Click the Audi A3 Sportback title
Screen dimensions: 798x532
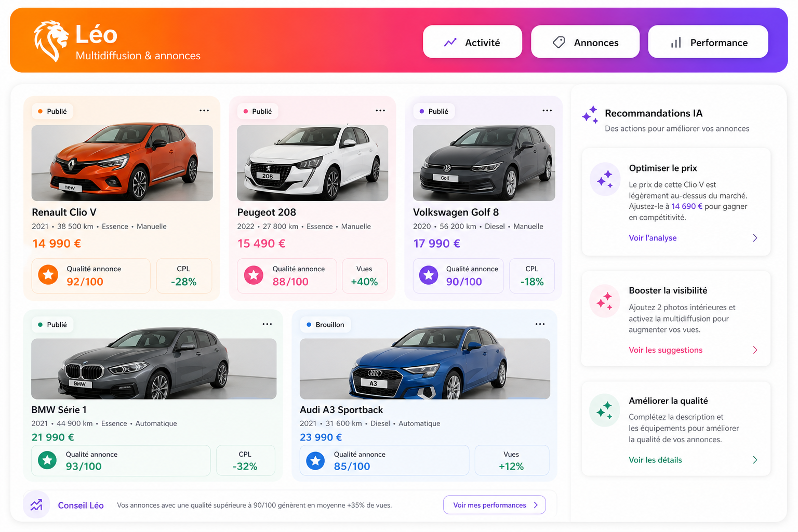pos(341,410)
